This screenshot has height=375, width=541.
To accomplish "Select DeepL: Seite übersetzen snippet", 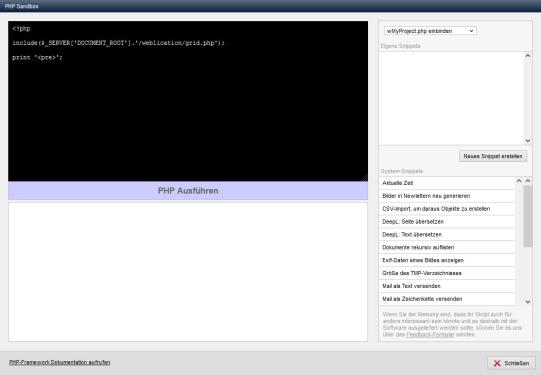I will 447,221.
